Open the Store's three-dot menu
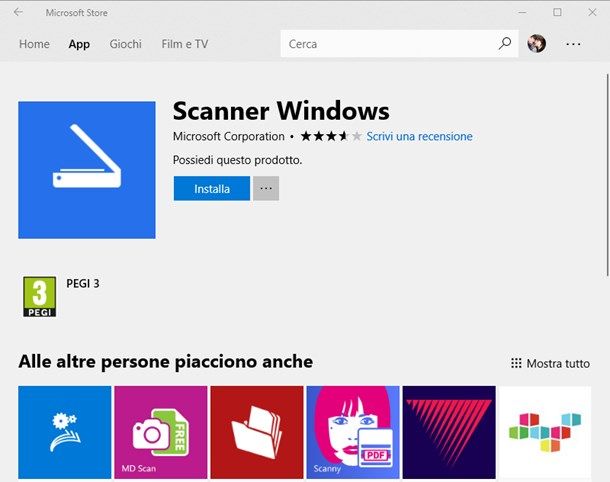Viewport: 610px width, 482px height. [573, 44]
